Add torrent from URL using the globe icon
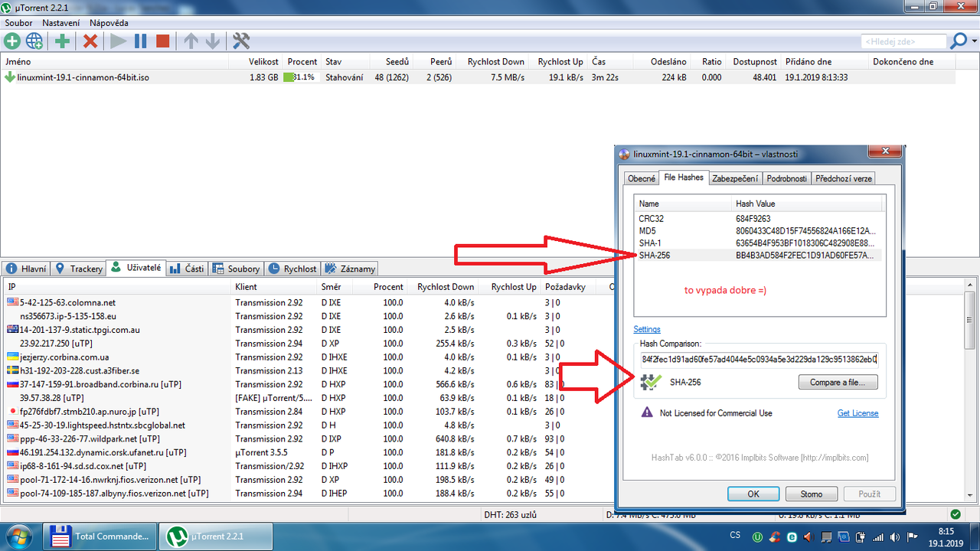Viewport: 980px width, 551px height. (x=34, y=41)
